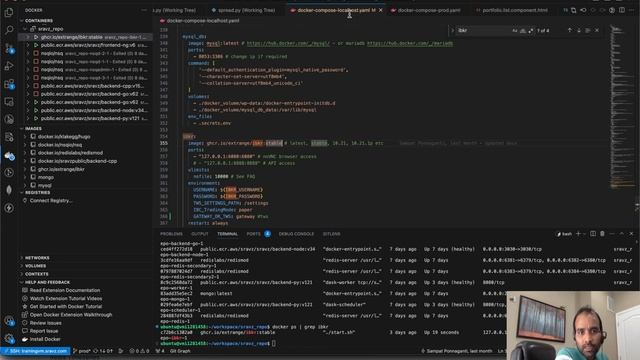640x360 pixels.
Task: Switch to DEBUG CONSOLE panel tab
Action: tap(296, 234)
